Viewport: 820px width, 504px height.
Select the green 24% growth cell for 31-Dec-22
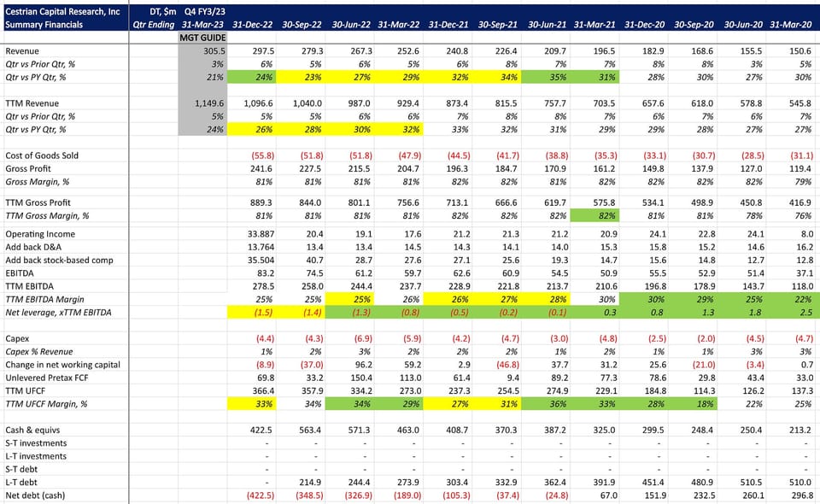point(251,77)
